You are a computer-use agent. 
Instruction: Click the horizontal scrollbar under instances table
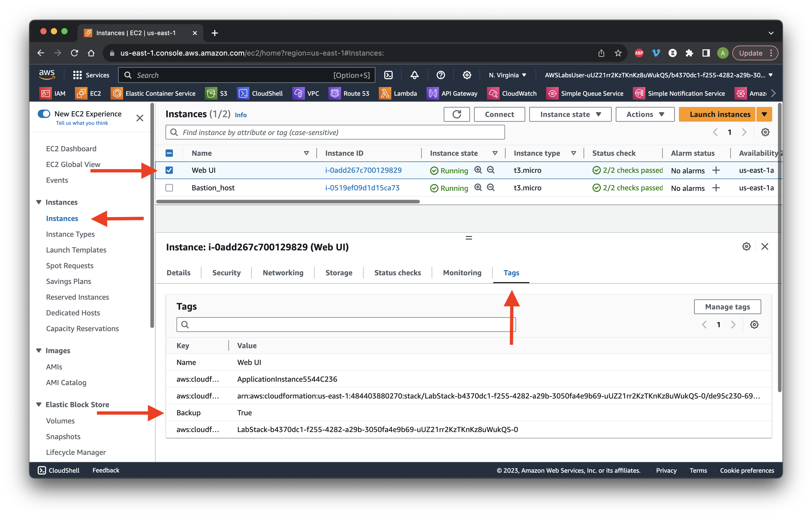point(288,202)
